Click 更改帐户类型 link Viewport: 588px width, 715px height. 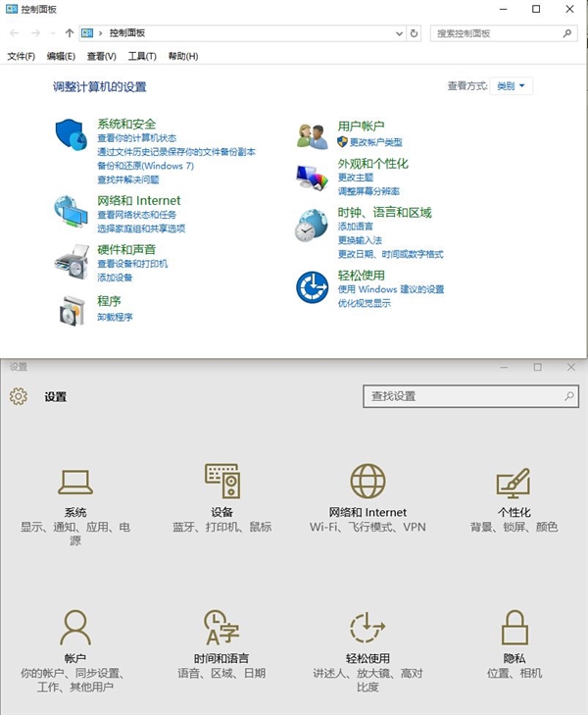375,142
